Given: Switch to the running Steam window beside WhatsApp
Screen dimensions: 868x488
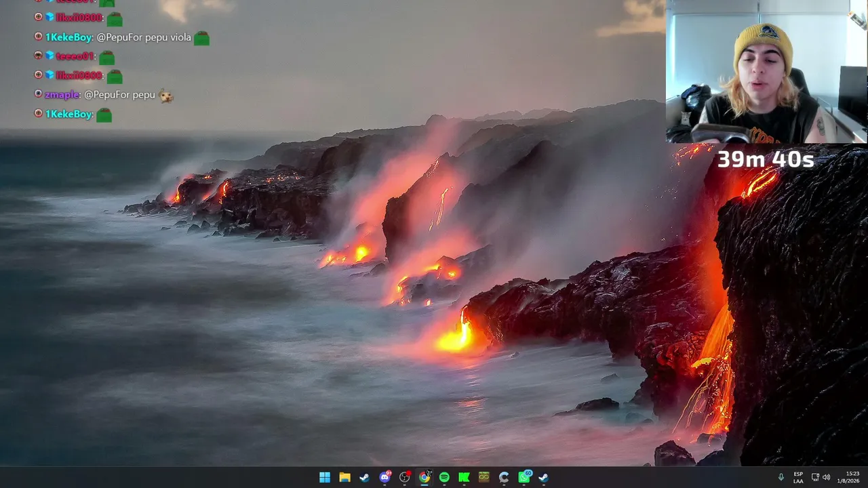Looking at the screenshot, I should pos(543,477).
